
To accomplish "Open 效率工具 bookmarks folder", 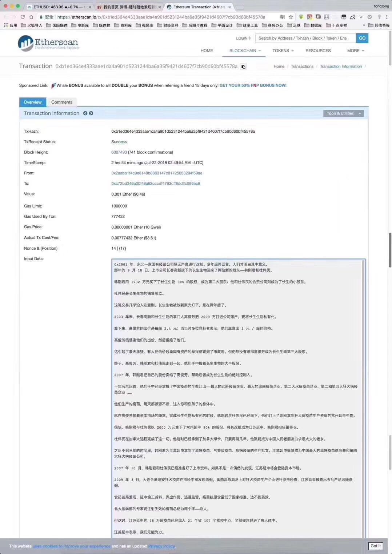I will 247,25.
